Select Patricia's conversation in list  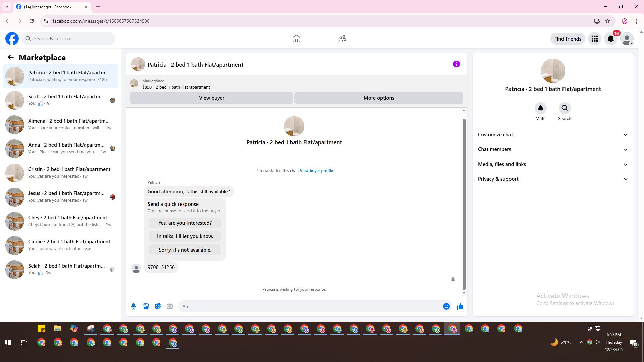(x=60, y=76)
